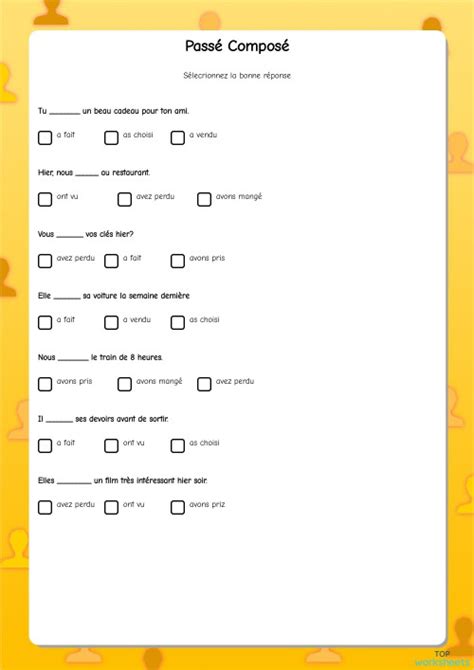Select 'a vendu' for Elle's voiture question
Viewport: 474px width, 670px height.
point(111,322)
